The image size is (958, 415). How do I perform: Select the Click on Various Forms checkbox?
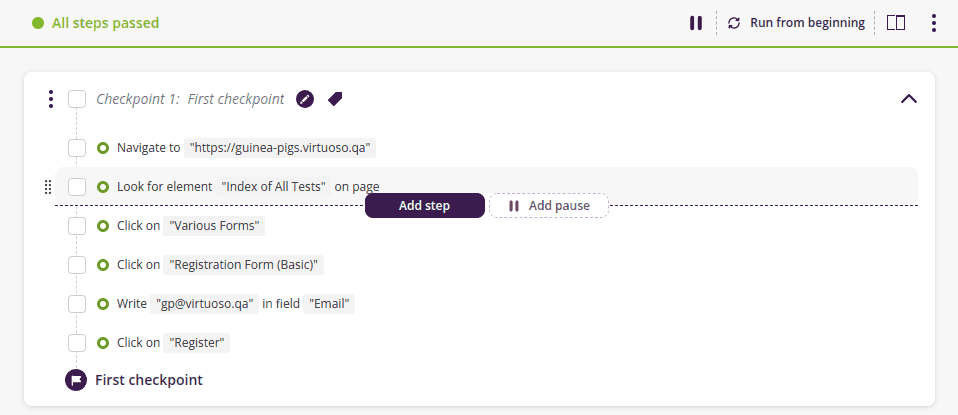(77, 226)
